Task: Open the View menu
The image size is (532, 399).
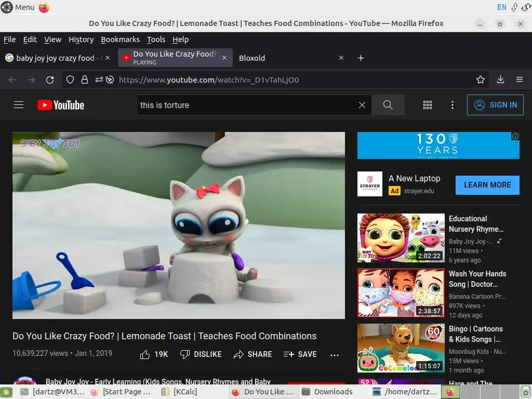Action: click(x=52, y=39)
